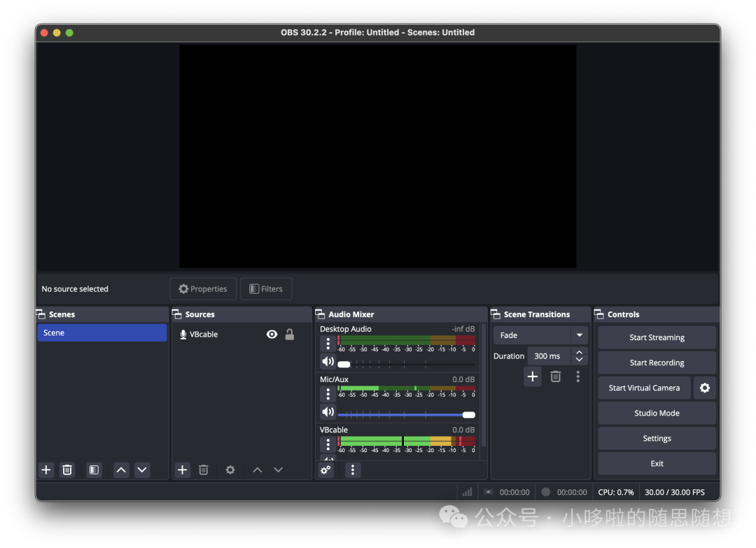
Task: Mute the Mic/Aux speaker
Action: click(328, 412)
